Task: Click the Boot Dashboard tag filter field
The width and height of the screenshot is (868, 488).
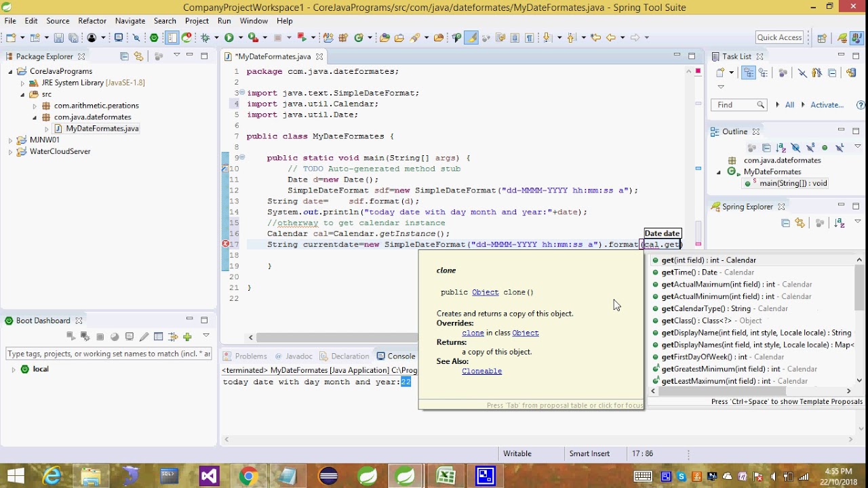Action: [108, 354]
